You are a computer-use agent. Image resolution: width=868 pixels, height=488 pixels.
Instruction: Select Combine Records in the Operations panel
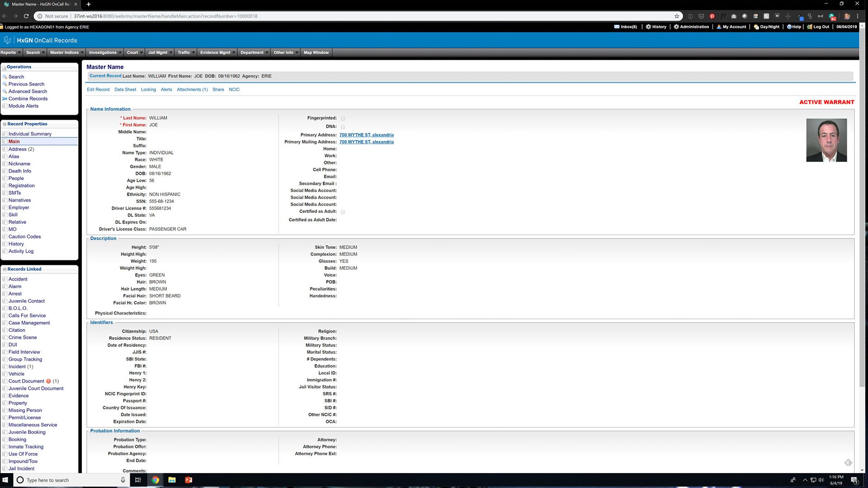(x=28, y=99)
